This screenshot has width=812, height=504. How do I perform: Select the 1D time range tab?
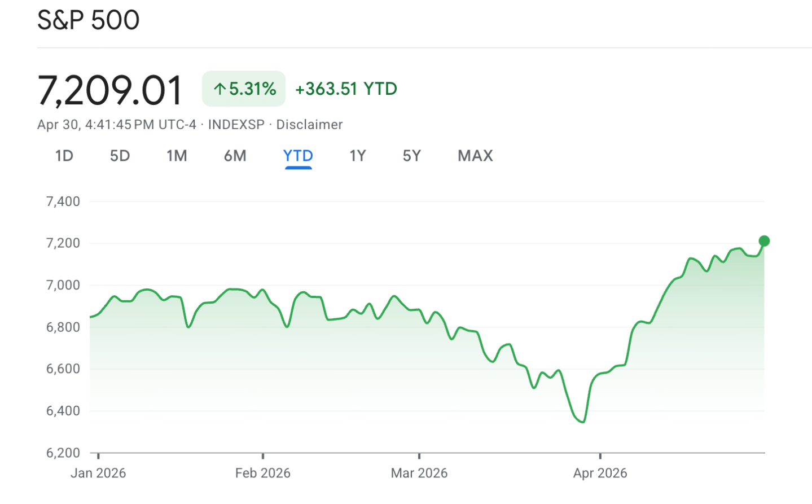click(64, 156)
